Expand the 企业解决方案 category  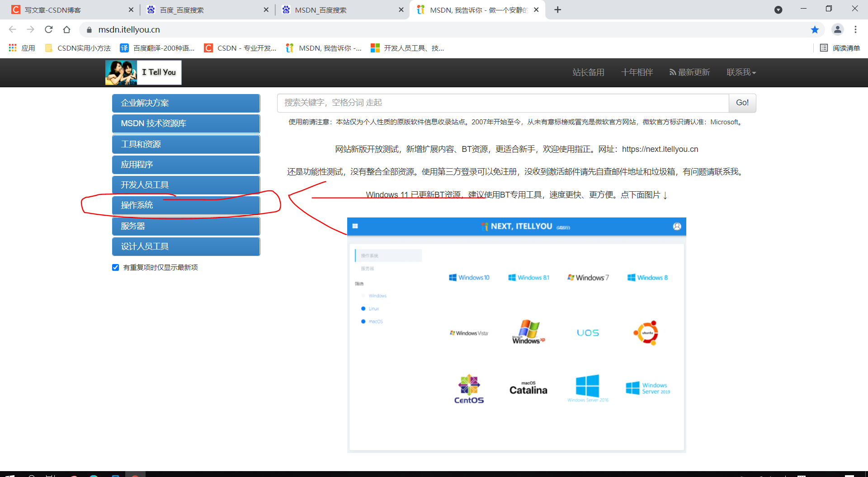[x=186, y=103]
